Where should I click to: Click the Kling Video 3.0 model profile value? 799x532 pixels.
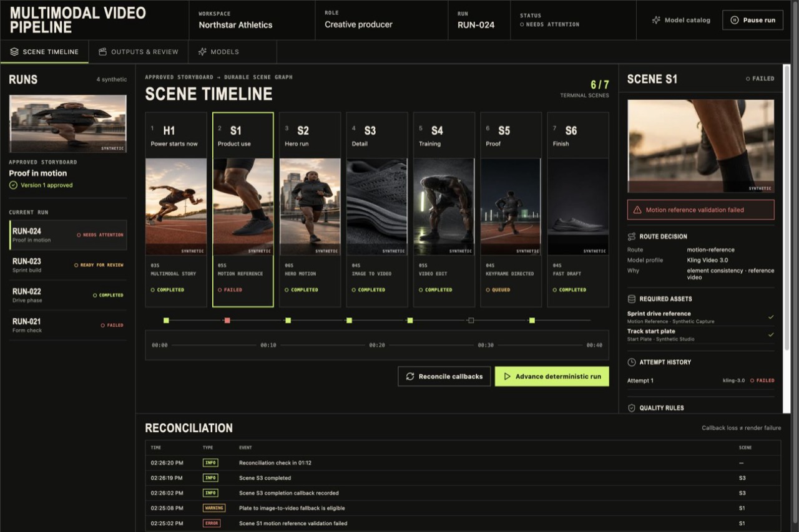(x=707, y=260)
